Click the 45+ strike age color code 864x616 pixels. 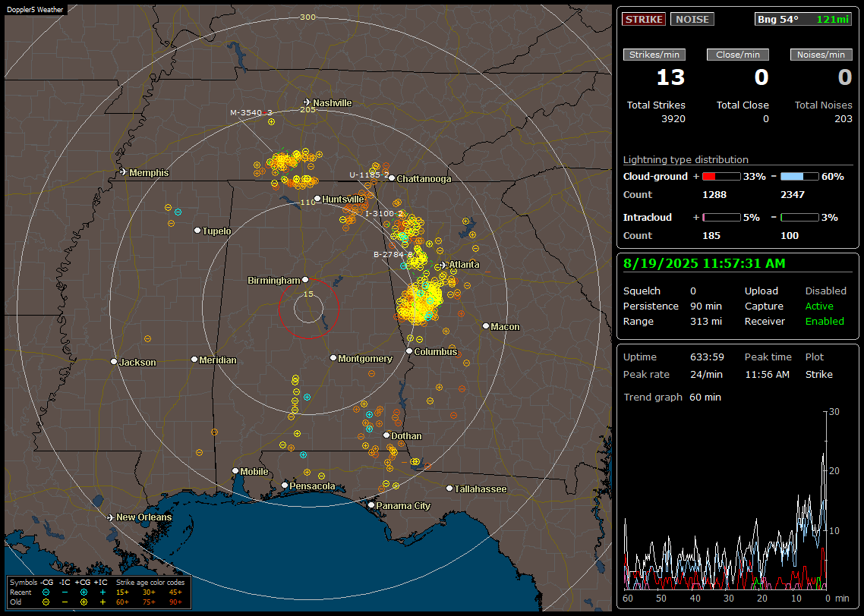click(x=175, y=592)
